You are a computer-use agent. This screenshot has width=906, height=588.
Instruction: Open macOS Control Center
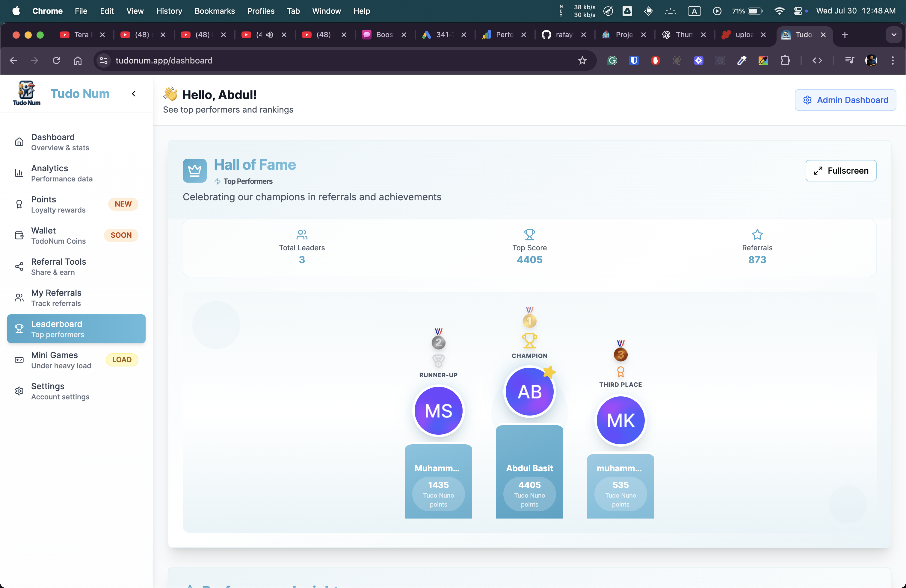(798, 11)
